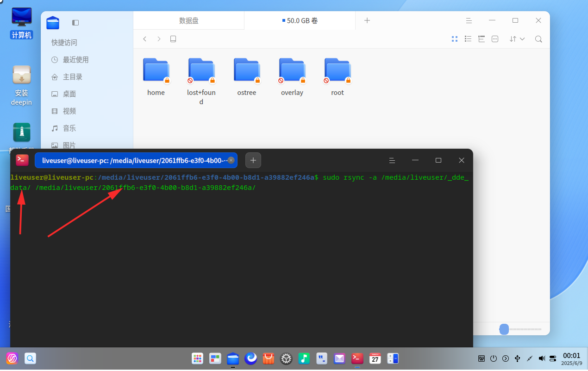
Task: Open volume control in tray
Action: click(542, 358)
